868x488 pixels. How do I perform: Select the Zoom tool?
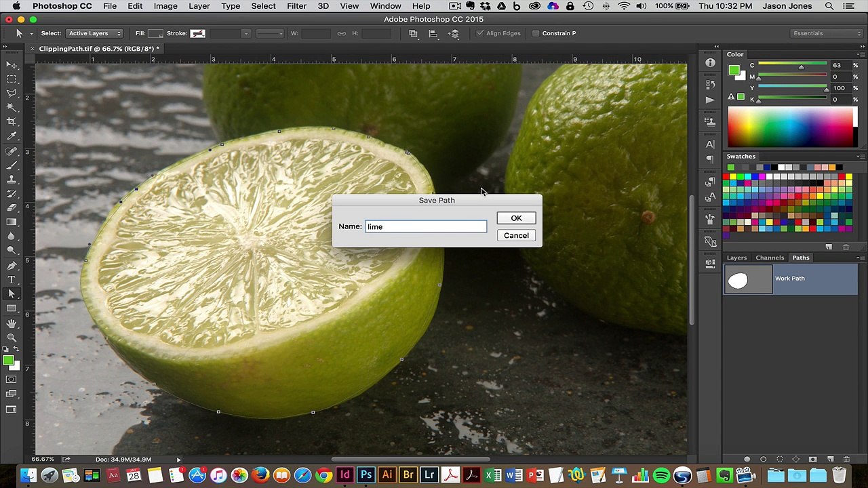click(x=12, y=338)
